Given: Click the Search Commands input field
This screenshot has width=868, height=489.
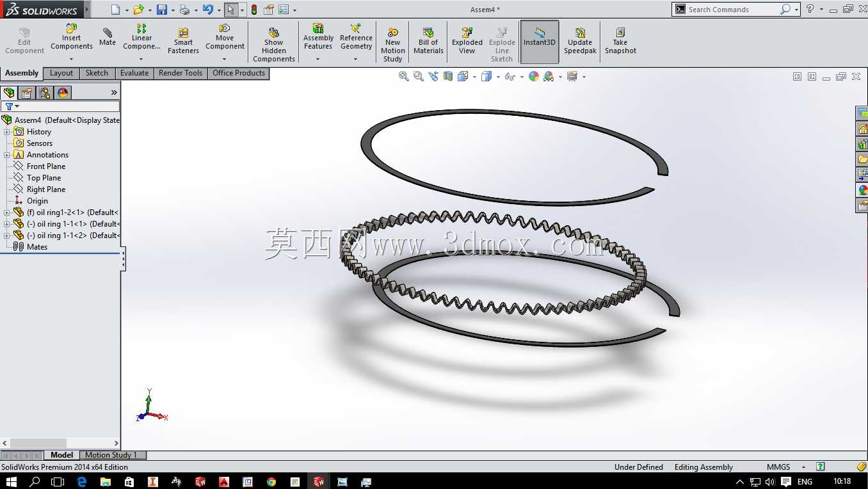Looking at the screenshot, I should 732,10.
